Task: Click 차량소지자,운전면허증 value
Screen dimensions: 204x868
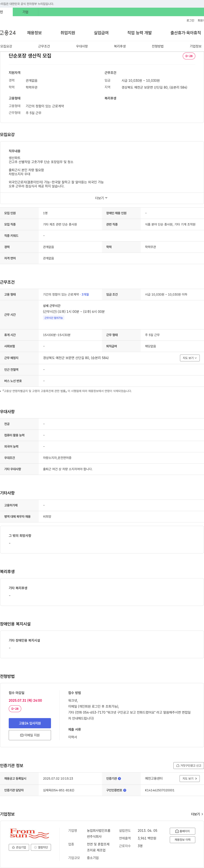Action: pos(57,458)
